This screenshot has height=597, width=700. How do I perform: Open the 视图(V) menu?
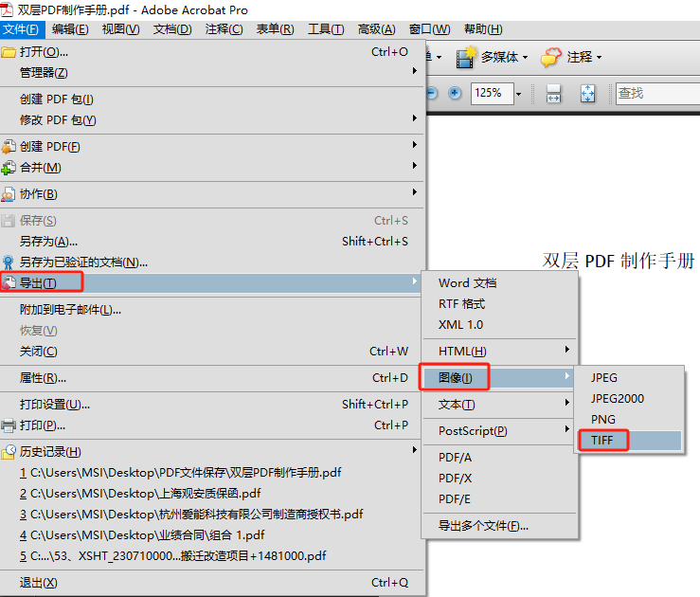tap(121, 29)
